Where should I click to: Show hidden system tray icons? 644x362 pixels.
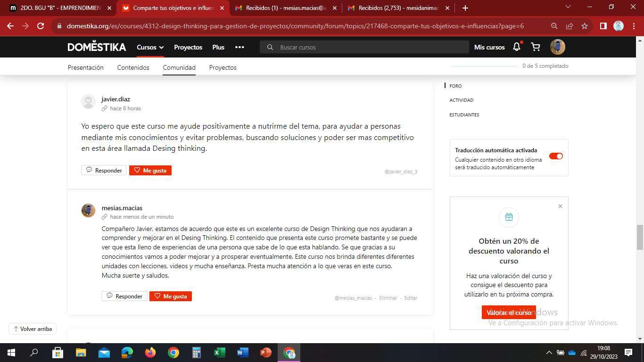coord(549,353)
